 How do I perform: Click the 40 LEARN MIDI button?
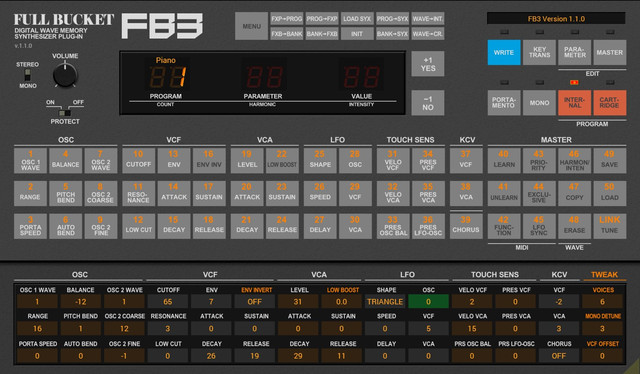(x=504, y=160)
